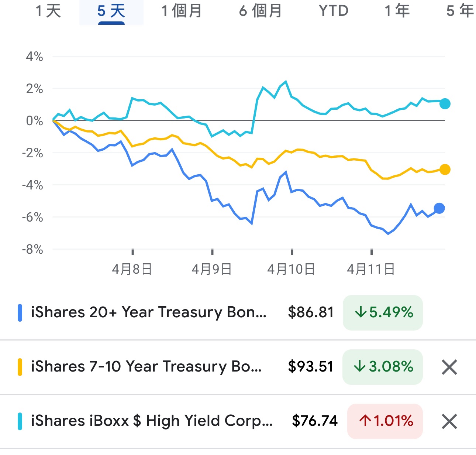
Task: Click the 3.08% down change badge
Action: click(383, 367)
